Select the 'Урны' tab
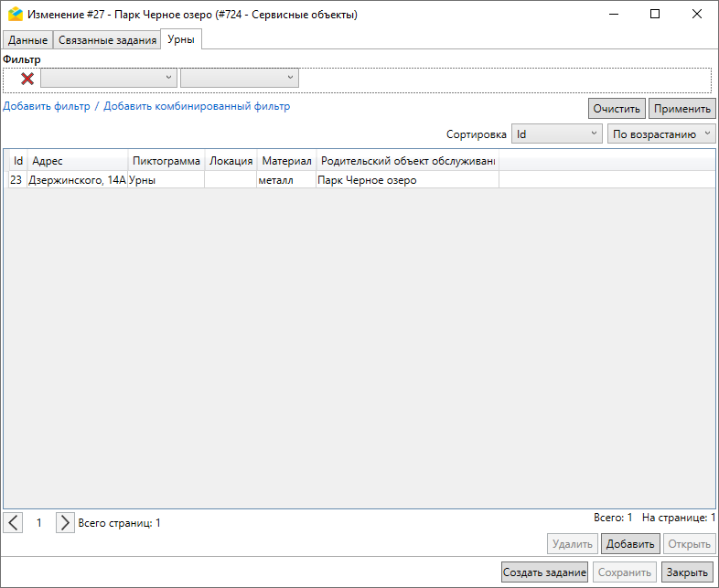This screenshot has width=719, height=588. point(181,39)
